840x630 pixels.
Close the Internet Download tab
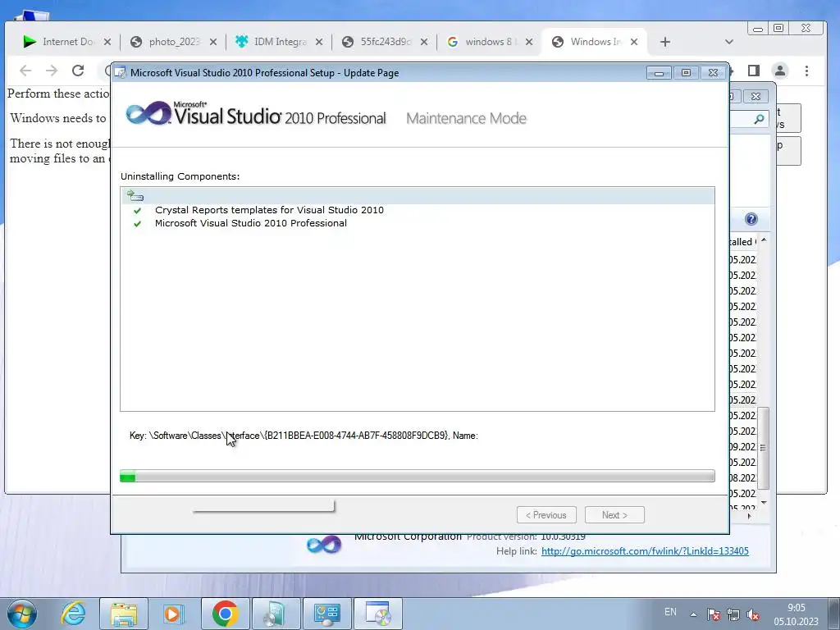(x=107, y=42)
